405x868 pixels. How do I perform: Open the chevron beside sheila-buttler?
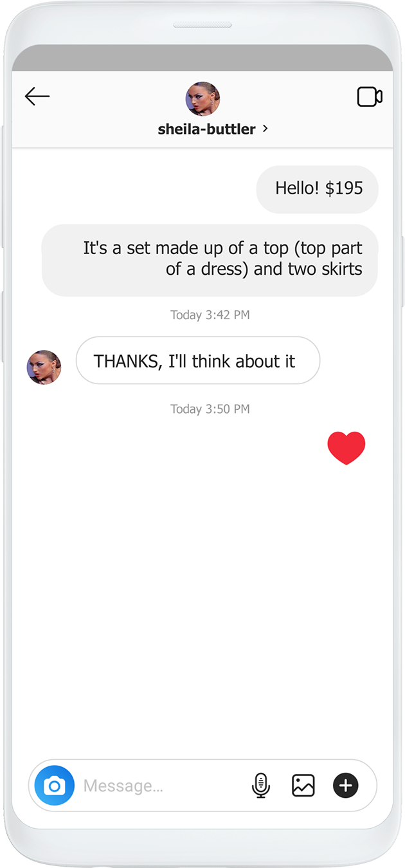[265, 129]
